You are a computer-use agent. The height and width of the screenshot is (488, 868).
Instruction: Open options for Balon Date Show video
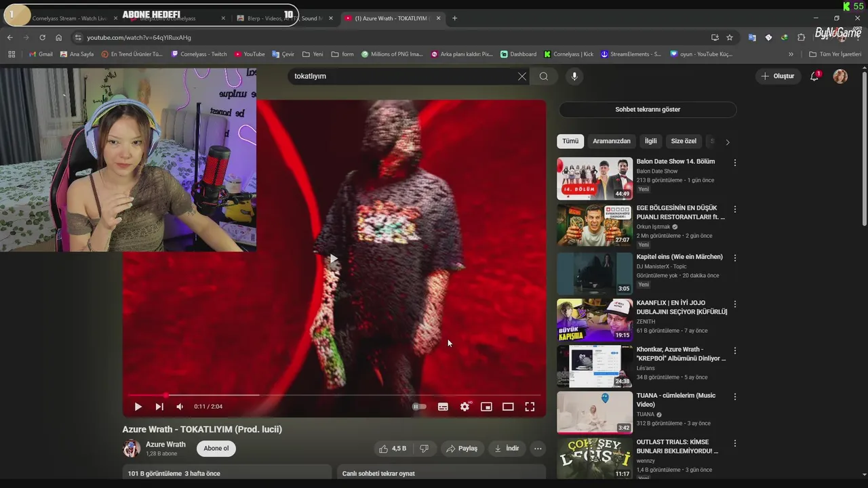click(735, 163)
